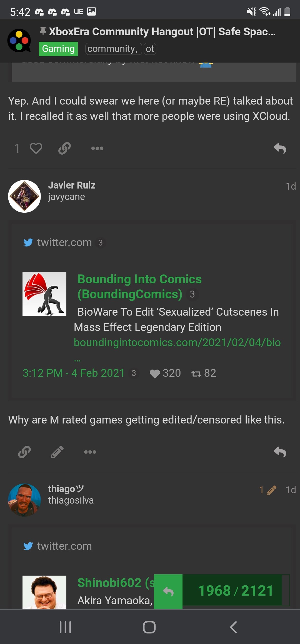The height and width of the screenshot is (644, 300).
Task: Copy link to the XCloud reply post
Action: [64, 148]
